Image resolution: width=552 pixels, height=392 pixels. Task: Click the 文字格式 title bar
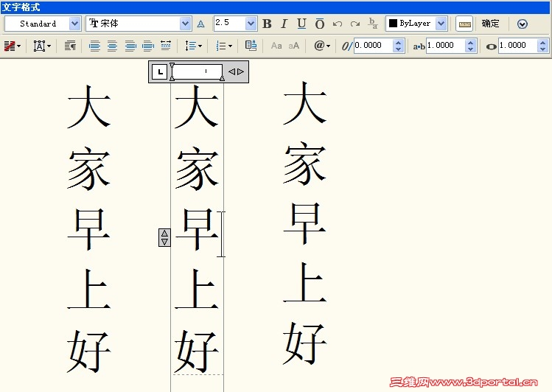click(276, 7)
